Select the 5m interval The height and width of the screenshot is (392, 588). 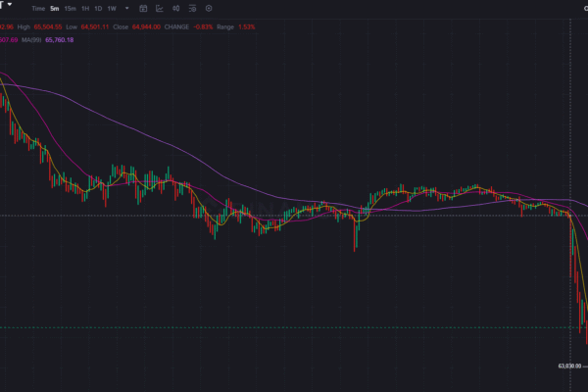coord(55,8)
